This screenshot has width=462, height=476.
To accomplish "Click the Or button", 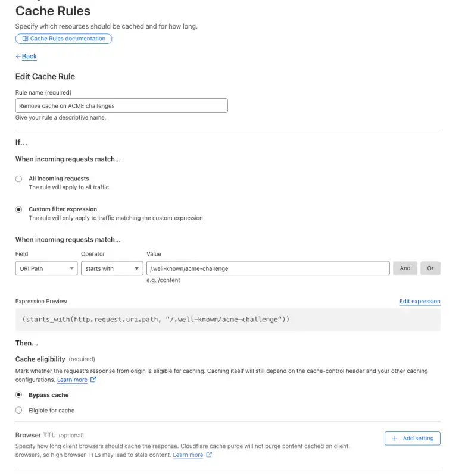I will [430, 268].
